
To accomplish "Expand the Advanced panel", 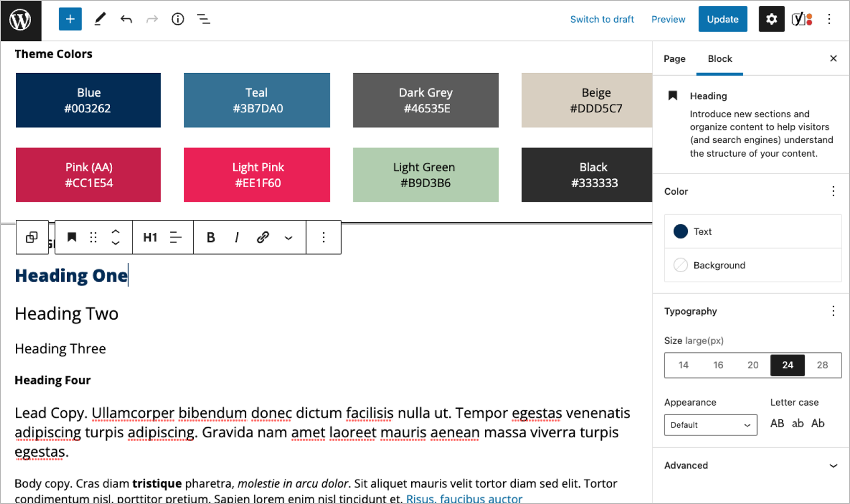I will [751, 465].
